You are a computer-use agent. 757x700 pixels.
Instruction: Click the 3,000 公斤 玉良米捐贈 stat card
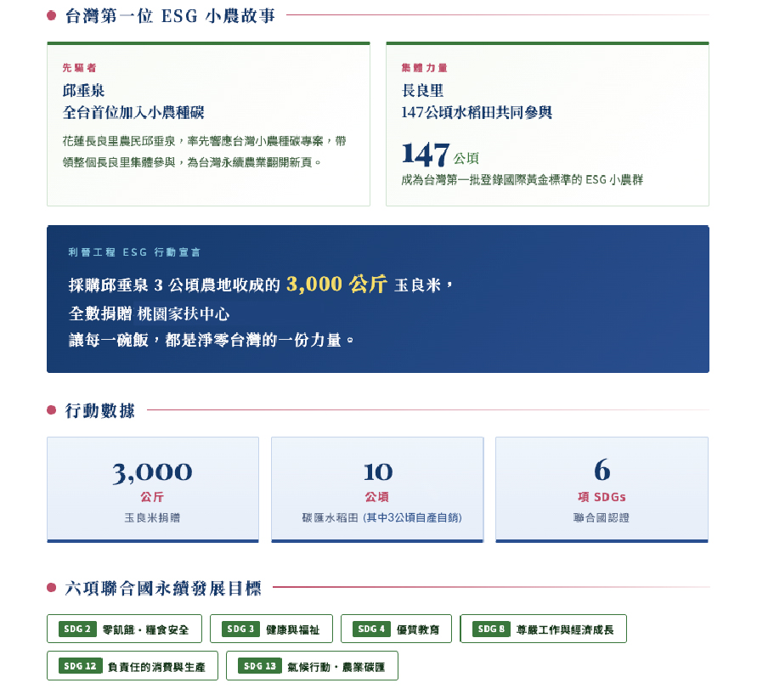153,489
